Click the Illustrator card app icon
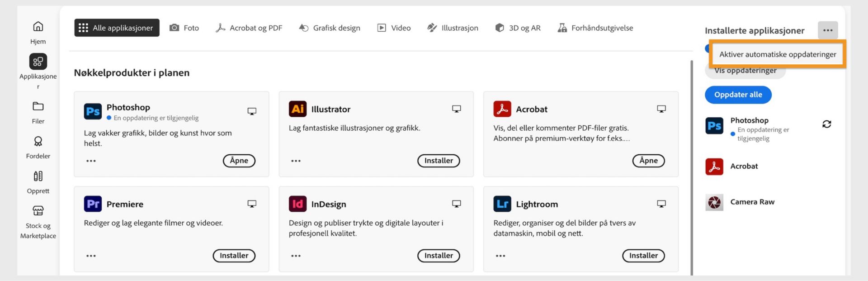 pyautogui.click(x=297, y=109)
